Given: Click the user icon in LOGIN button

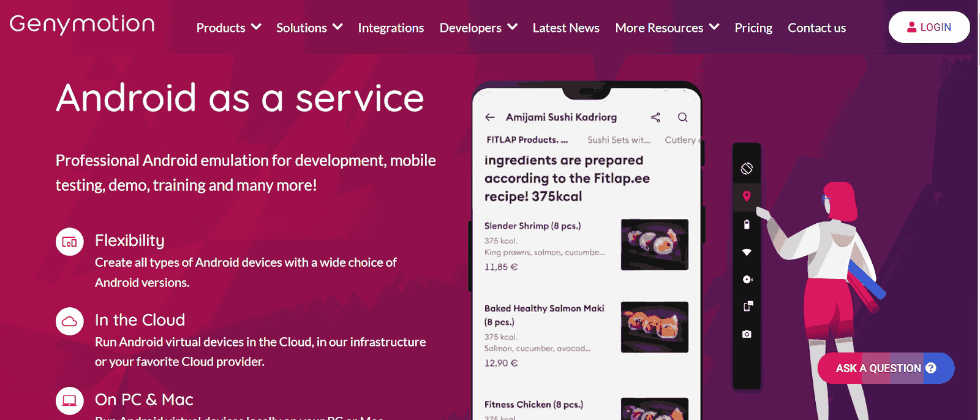Looking at the screenshot, I should click(x=911, y=27).
